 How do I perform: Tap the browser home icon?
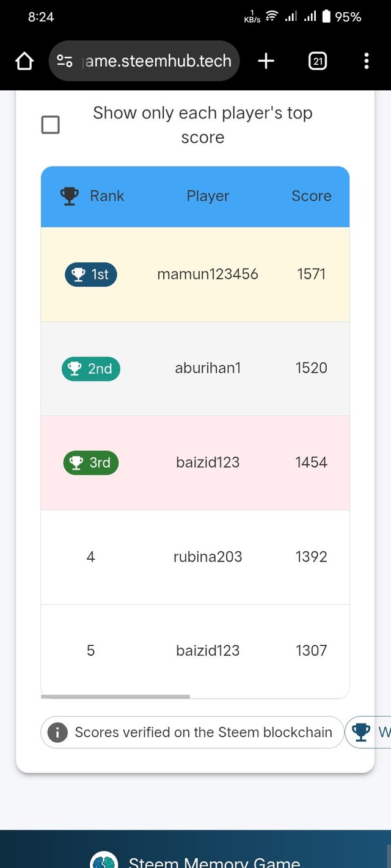tap(24, 61)
